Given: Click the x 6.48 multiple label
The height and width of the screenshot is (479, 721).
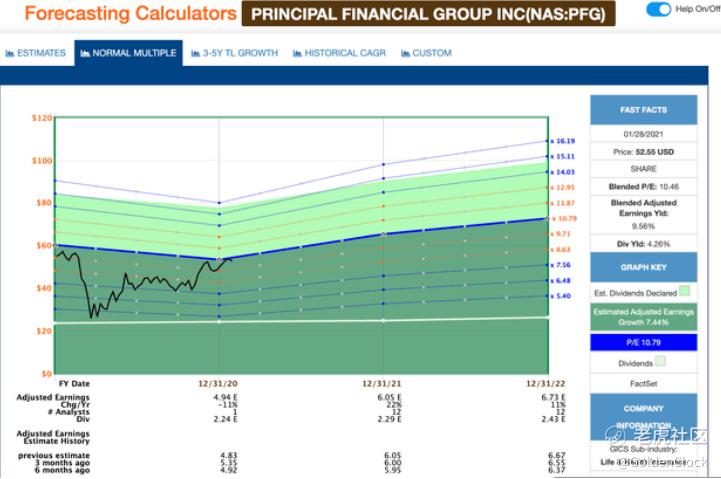Looking at the screenshot, I should click(561, 280).
